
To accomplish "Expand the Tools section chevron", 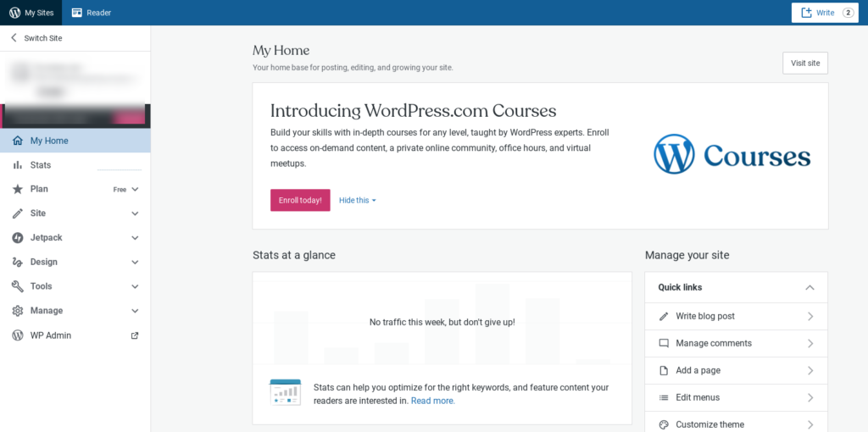I will 135,286.
